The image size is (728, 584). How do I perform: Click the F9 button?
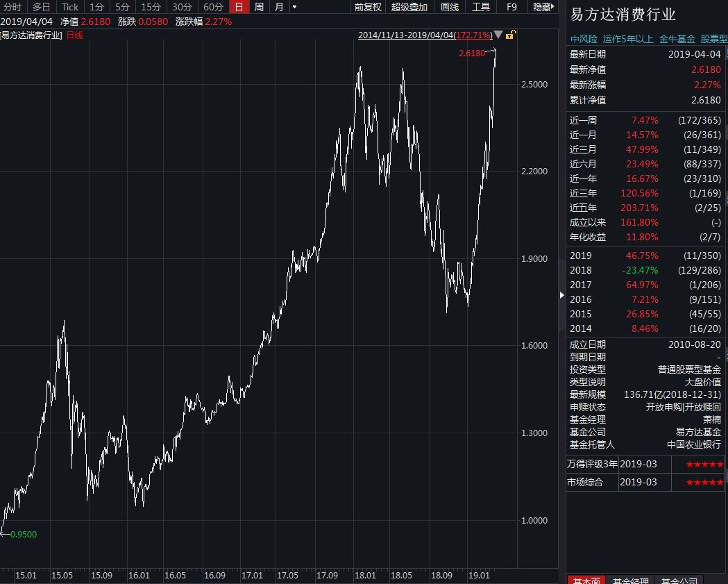pos(511,7)
